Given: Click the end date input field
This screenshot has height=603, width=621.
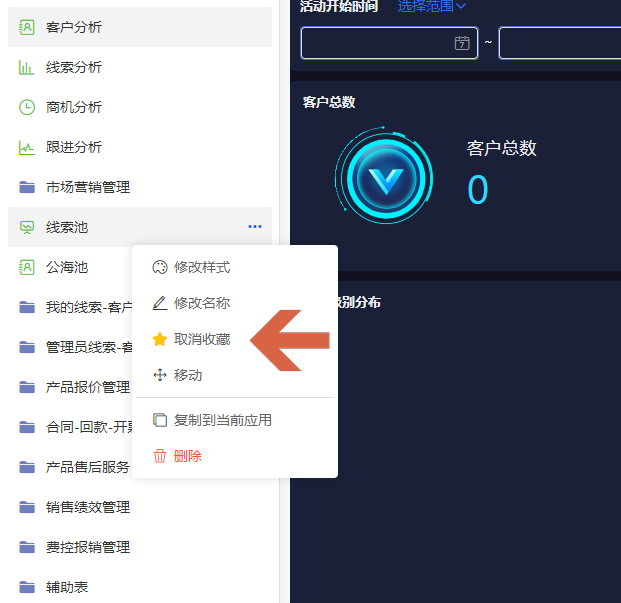Looking at the screenshot, I should click(560, 43).
